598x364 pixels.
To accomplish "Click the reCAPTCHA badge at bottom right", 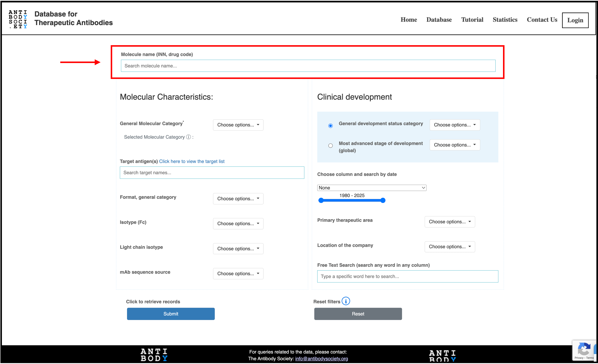I will (x=584, y=350).
